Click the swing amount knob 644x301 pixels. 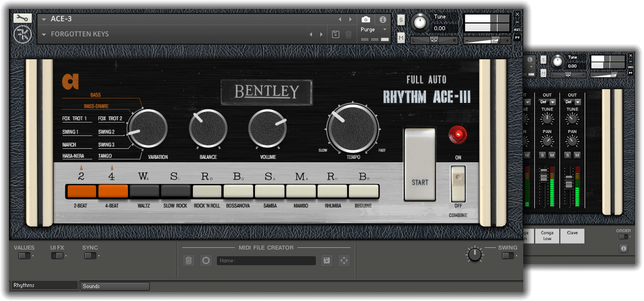point(475,254)
